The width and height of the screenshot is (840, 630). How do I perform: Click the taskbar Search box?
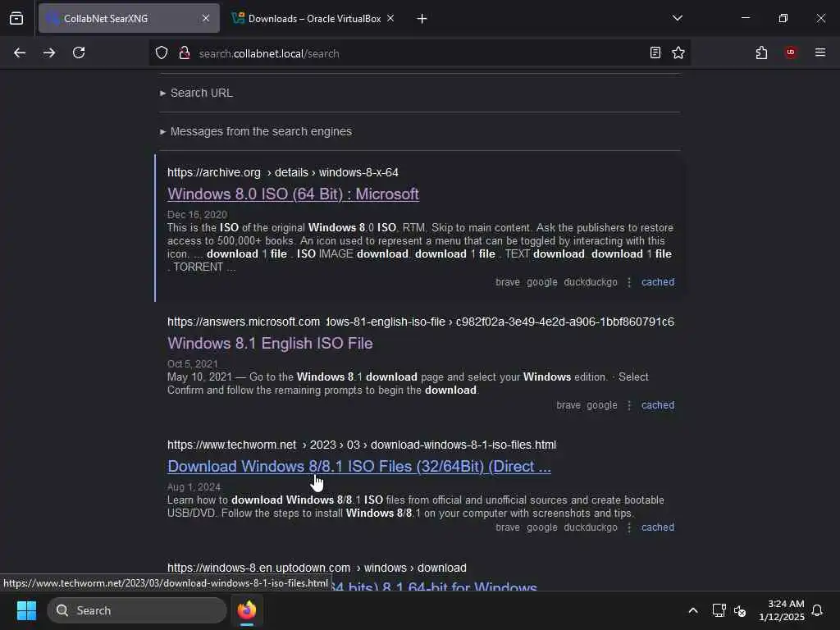[x=137, y=610]
